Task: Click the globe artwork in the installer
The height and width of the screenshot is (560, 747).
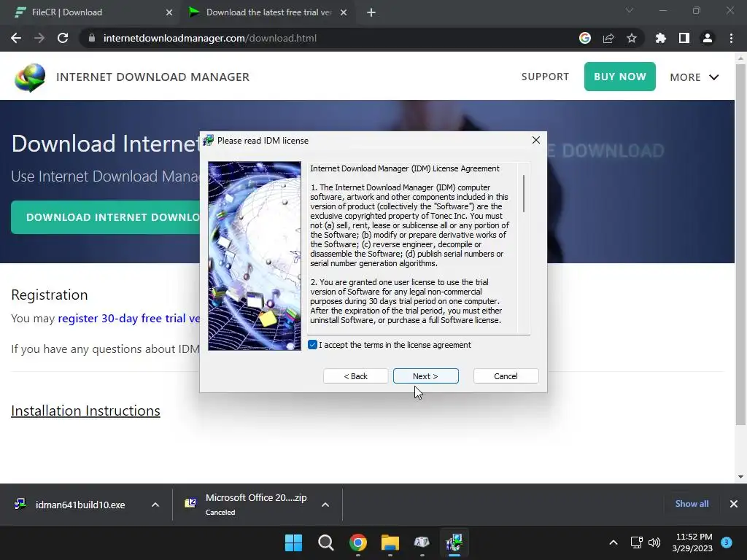Action: (x=255, y=256)
